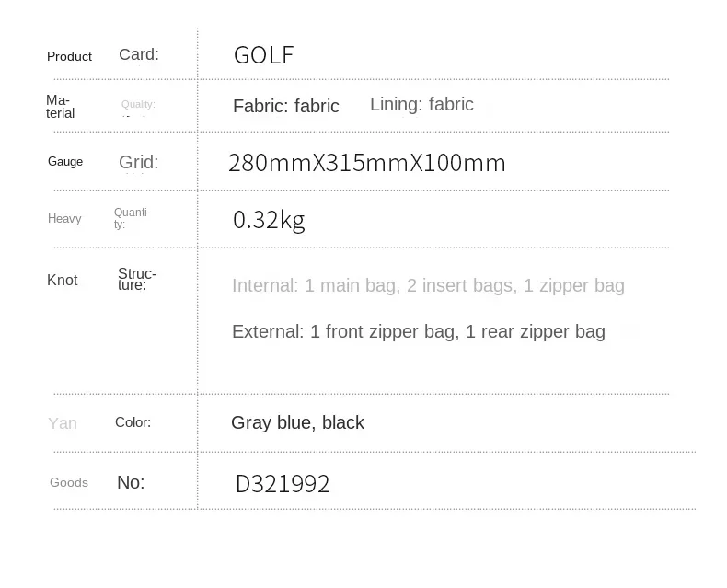Click the GOLF brand name text
The image size is (727, 588).
[263, 55]
